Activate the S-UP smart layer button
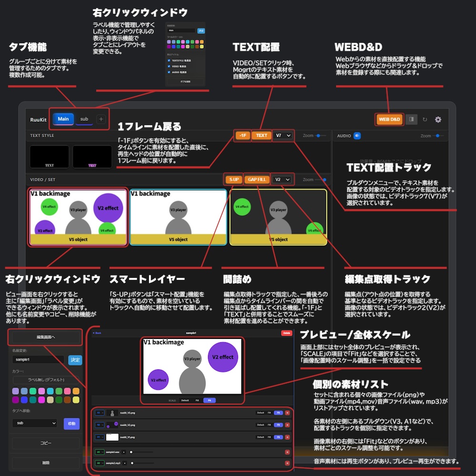The height and width of the screenshot is (476, 476). click(233, 179)
